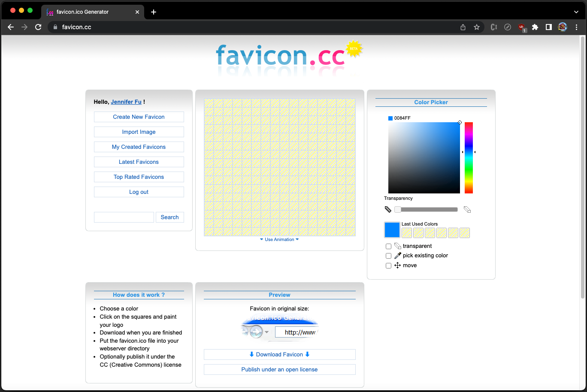This screenshot has width=587, height=392.
Task: Click the uBlock Origin icon in the browser toolbar
Action: [x=521, y=27]
